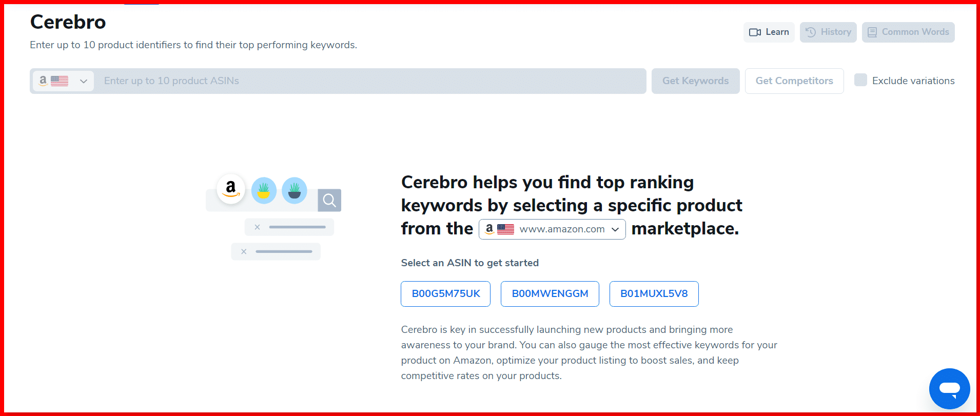Select ASIN B00MWENGGM
Screen dimensions: 980x416
(x=550, y=294)
